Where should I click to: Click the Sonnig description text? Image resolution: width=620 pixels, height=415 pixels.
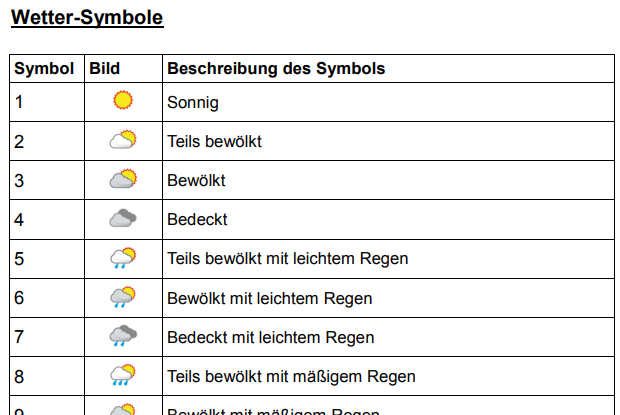193,103
